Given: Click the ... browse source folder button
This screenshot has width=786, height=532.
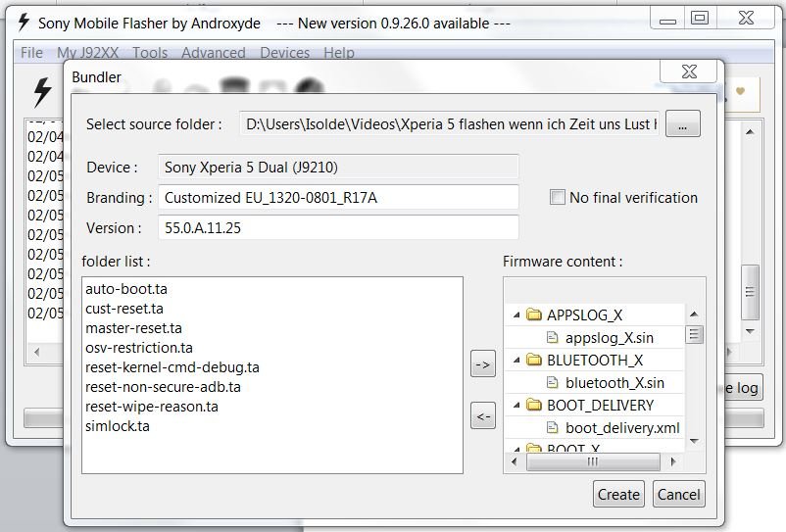Looking at the screenshot, I should 683,123.
